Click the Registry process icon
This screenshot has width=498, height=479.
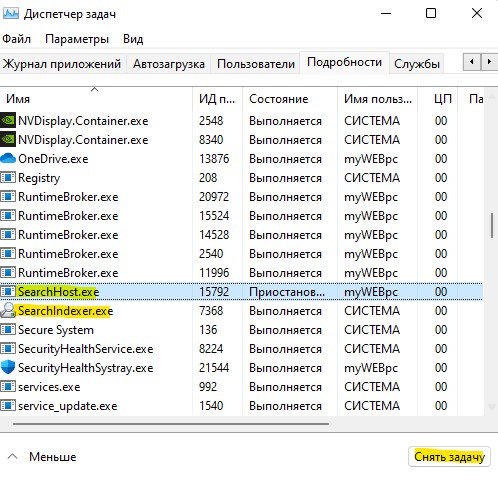(x=8, y=178)
